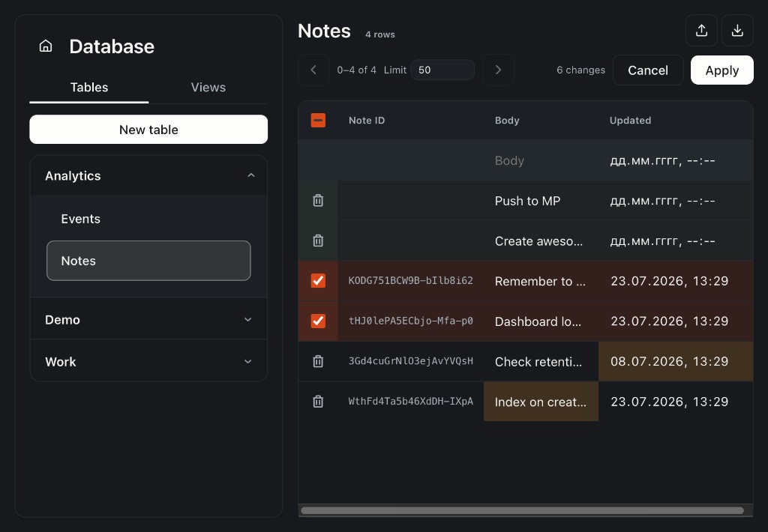Open the Events table
This screenshot has height=532, width=768.
148,219
